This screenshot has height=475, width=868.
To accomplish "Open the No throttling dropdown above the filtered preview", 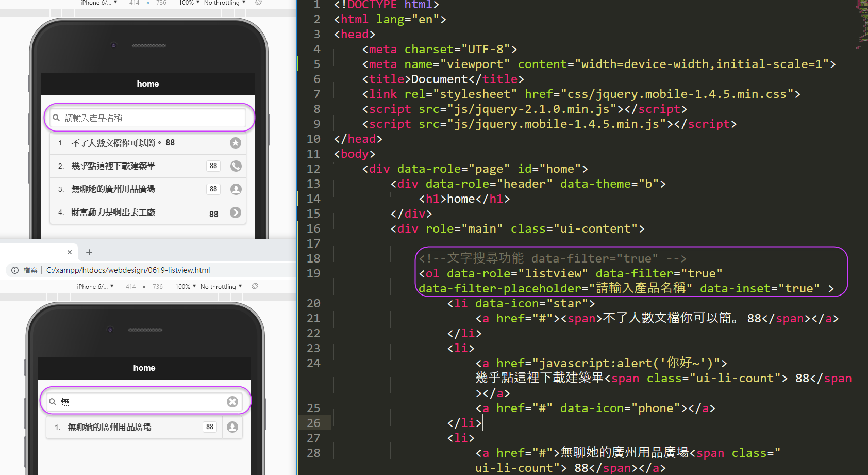I will 222,287.
